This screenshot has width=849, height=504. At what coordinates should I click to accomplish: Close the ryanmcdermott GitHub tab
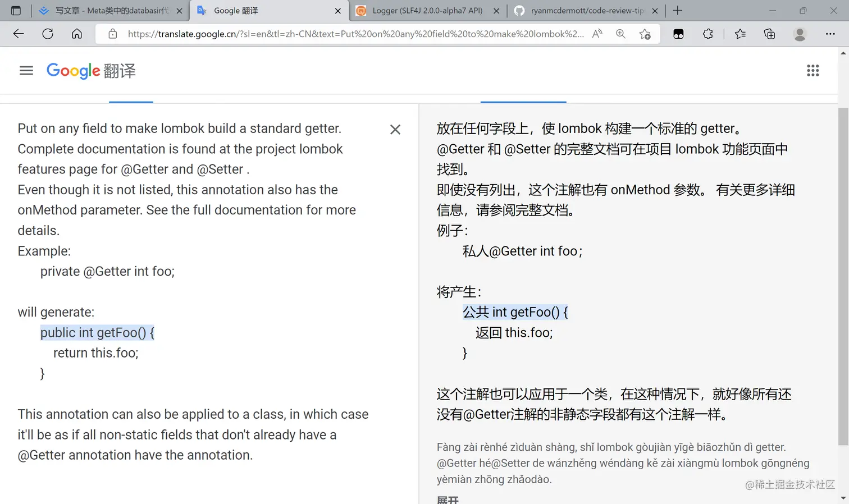(655, 11)
